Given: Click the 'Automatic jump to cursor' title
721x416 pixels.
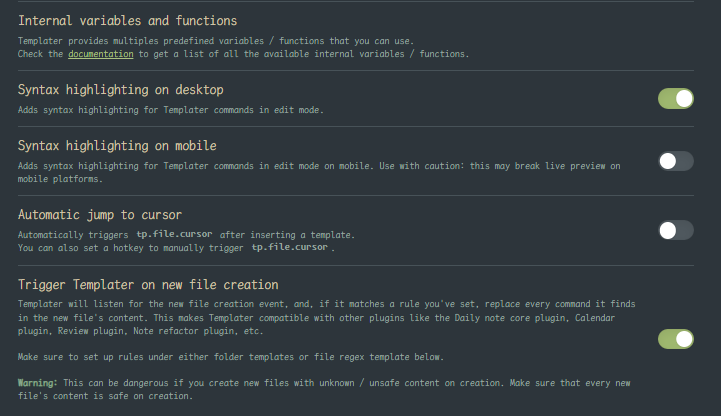Looking at the screenshot, I should tap(100, 215).
